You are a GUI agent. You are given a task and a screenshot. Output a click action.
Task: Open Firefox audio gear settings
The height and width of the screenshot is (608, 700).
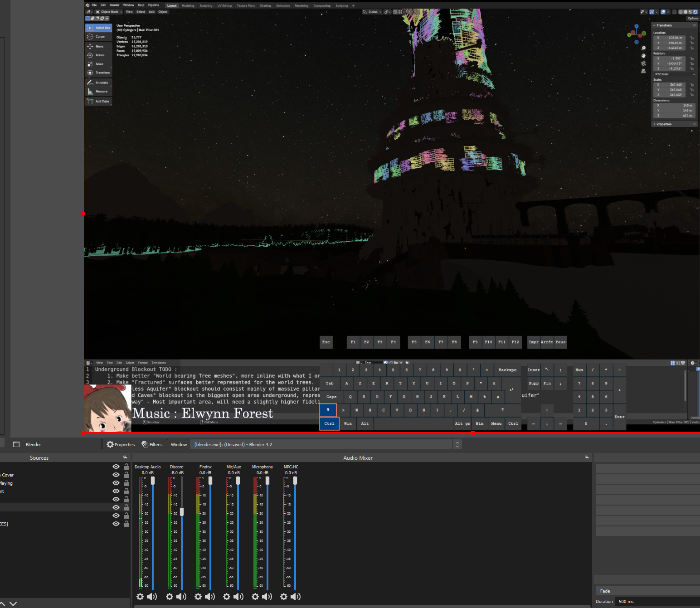coord(198,597)
